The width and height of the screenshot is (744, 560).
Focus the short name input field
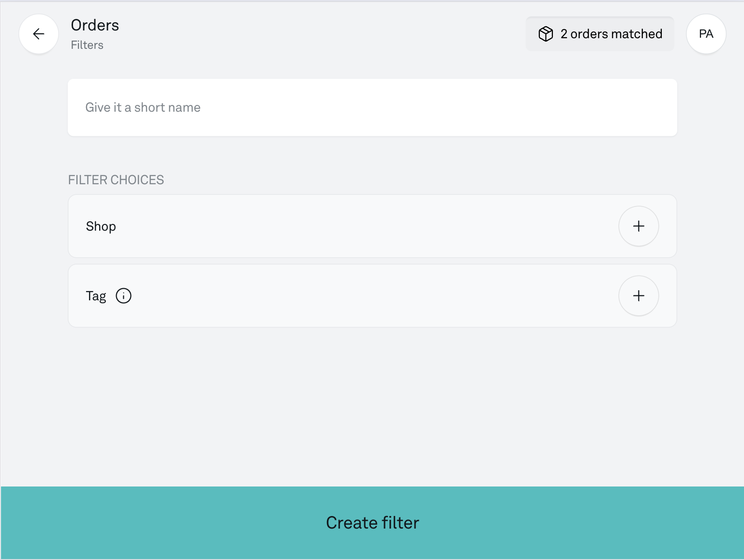coord(372,107)
